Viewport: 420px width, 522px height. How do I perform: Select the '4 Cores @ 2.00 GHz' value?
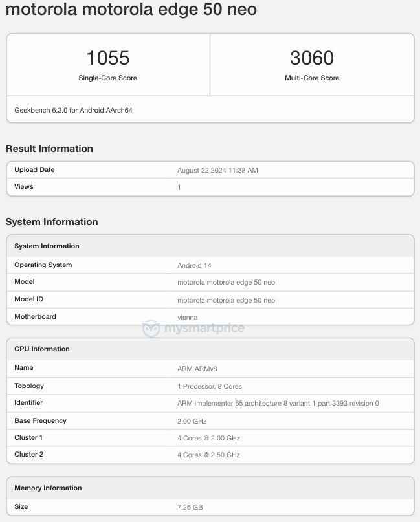(x=208, y=439)
